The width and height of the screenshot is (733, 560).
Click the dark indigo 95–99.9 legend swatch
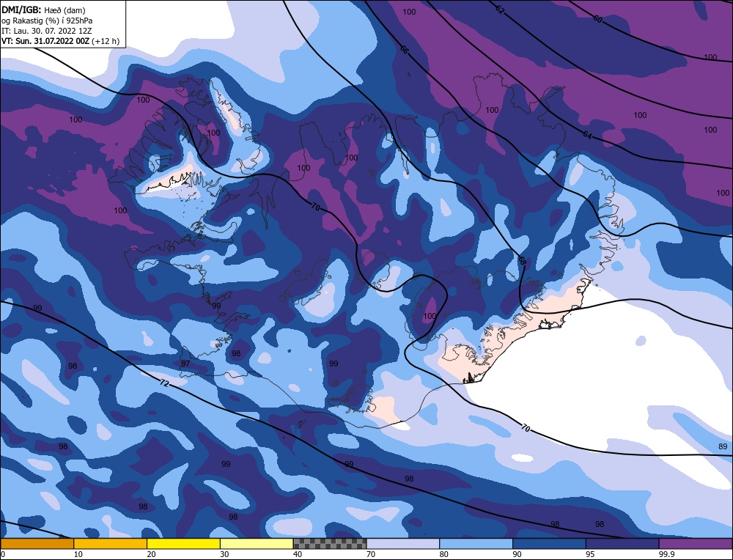point(622,543)
